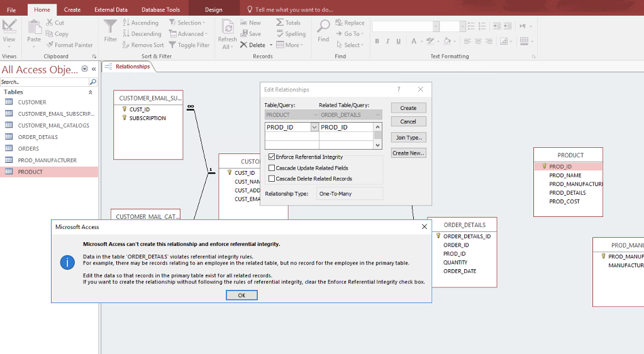Click the Join Type button
The width and height of the screenshot is (644, 354).
(x=408, y=138)
